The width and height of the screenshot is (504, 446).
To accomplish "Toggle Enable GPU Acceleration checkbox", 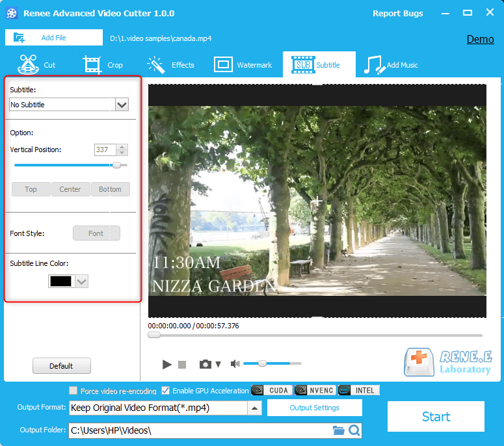I will click(x=166, y=390).
